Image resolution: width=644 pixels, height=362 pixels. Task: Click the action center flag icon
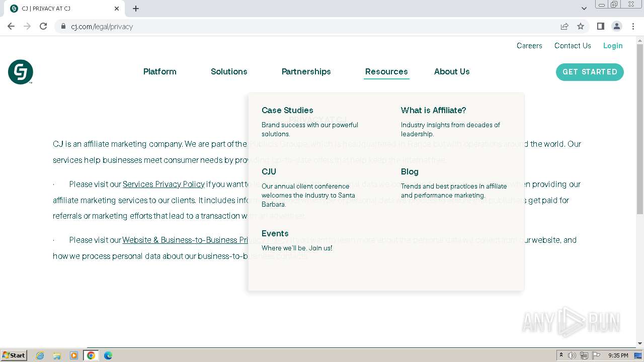click(596, 355)
